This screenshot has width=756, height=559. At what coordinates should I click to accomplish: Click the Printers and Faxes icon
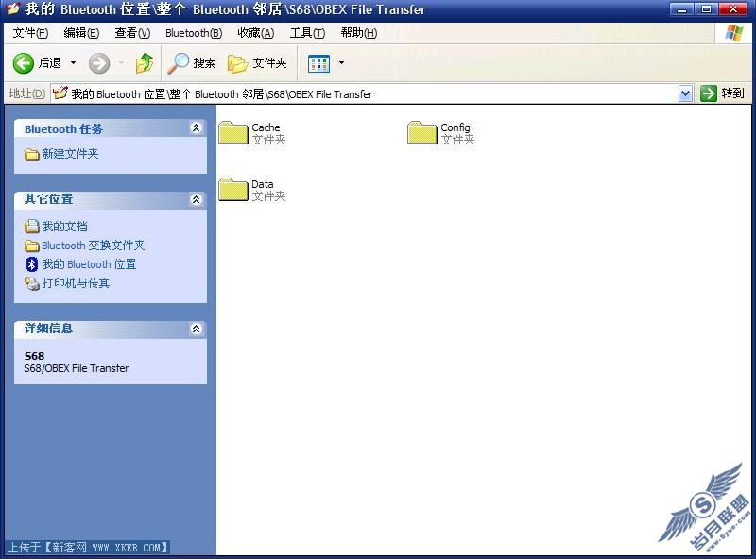(x=32, y=283)
